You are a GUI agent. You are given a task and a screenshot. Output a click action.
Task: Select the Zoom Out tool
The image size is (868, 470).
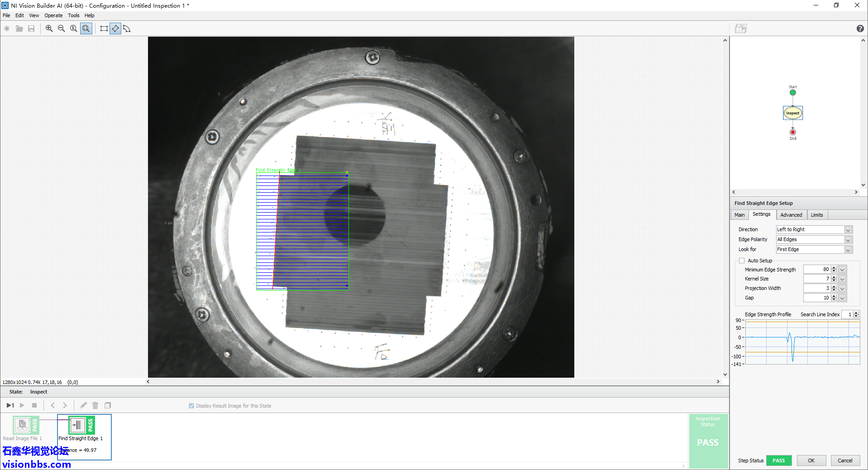pos(61,28)
